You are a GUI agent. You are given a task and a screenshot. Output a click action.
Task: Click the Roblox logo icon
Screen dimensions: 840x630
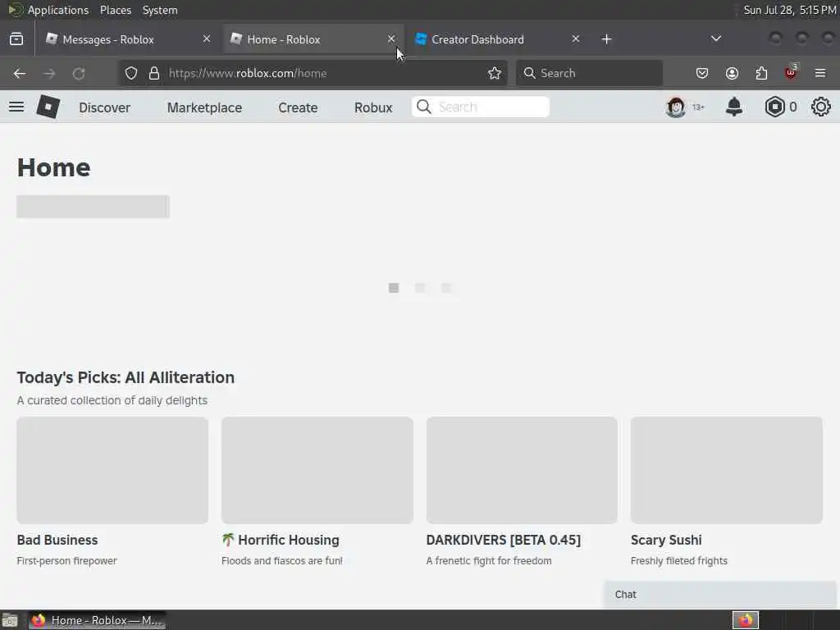tap(48, 107)
